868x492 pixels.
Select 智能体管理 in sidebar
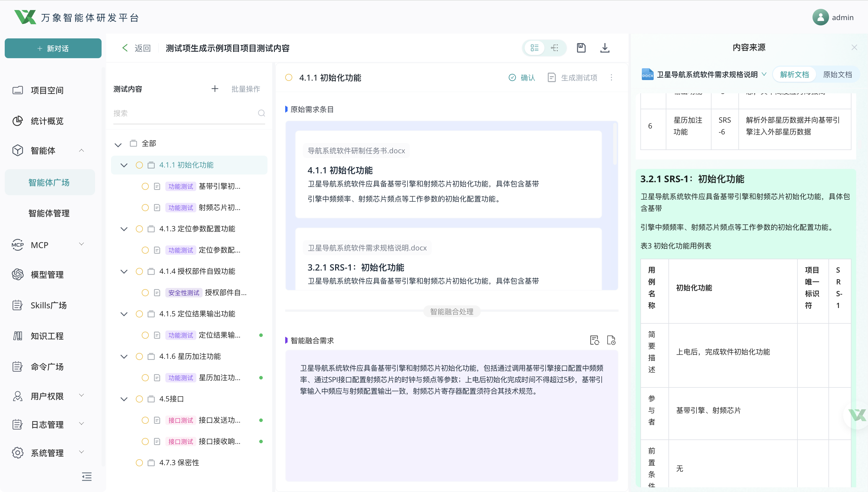[49, 213]
